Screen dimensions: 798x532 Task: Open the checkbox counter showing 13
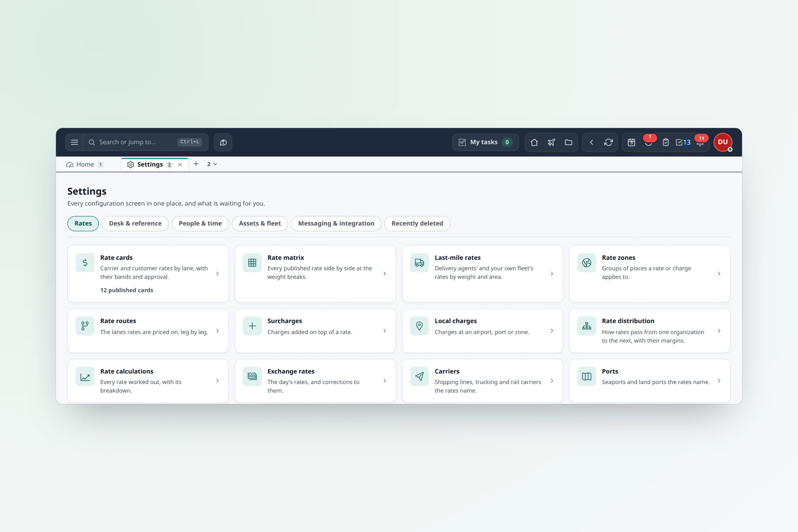pyautogui.click(x=683, y=142)
